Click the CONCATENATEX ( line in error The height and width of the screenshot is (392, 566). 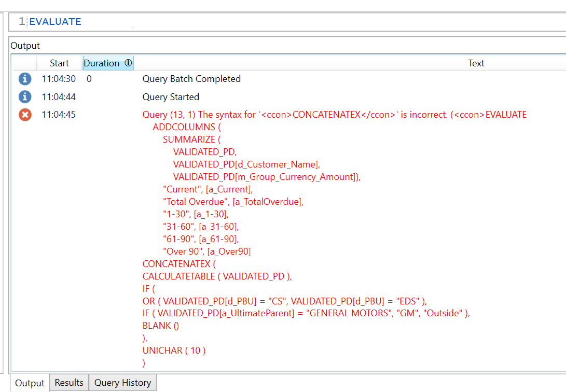(x=179, y=264)
